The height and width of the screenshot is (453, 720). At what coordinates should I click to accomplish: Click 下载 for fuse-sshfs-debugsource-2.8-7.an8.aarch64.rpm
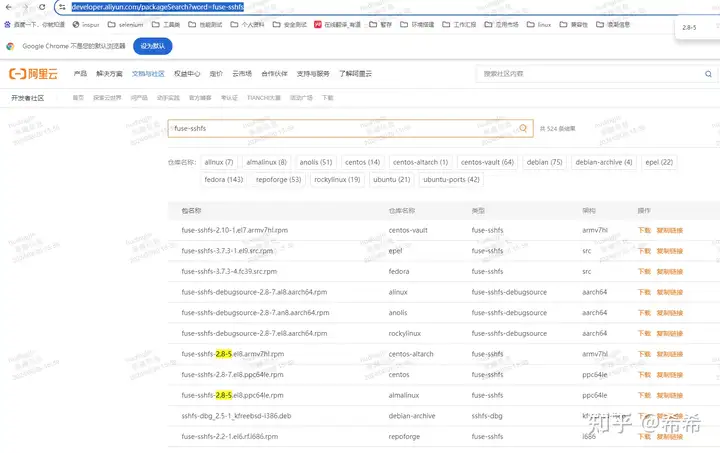(644, 313)
